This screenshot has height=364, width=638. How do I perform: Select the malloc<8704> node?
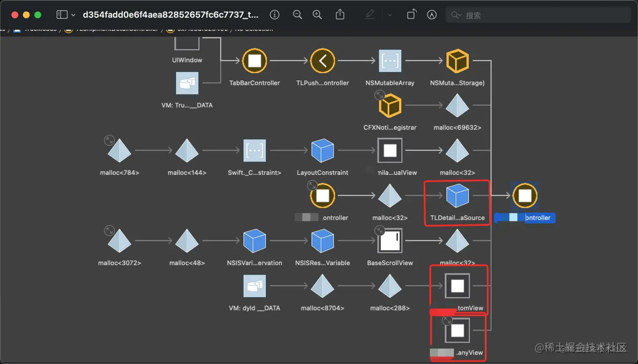tap(322, 286)
